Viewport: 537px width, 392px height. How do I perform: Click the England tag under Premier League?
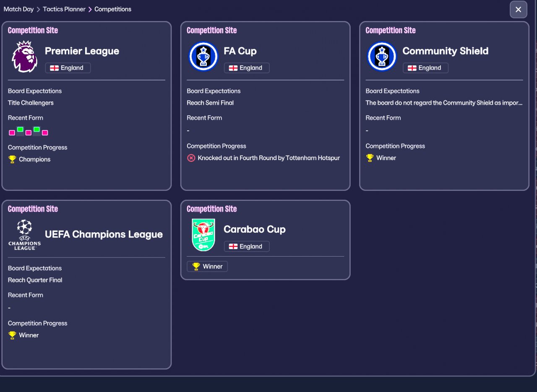(68, 68)
